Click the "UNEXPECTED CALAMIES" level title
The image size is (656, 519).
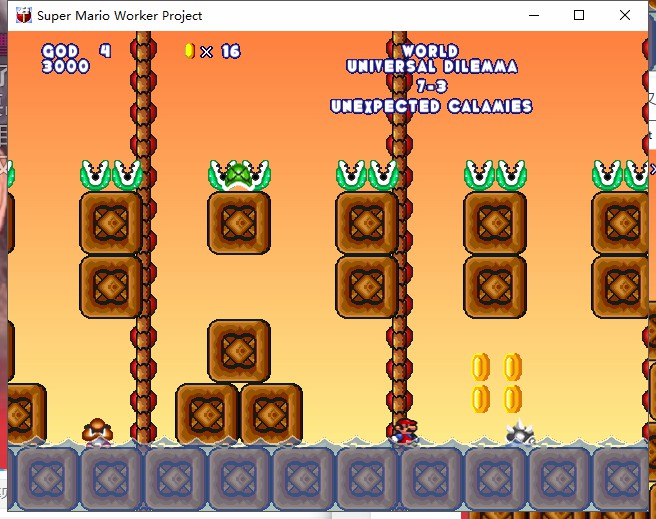coord(431,106)
